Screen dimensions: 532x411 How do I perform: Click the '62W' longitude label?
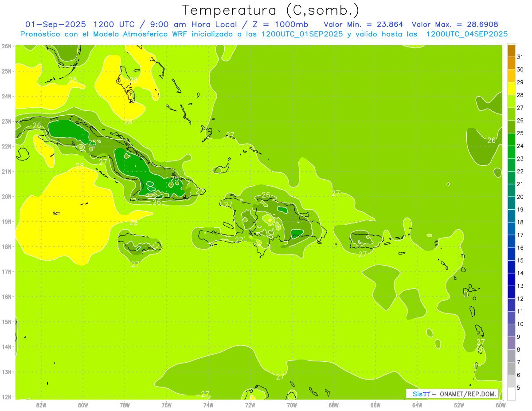[459, 404]
